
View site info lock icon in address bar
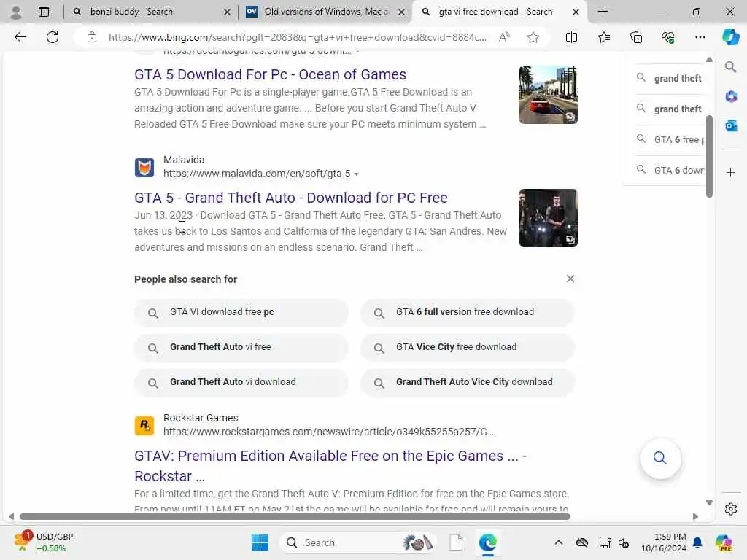coord(92,37)
